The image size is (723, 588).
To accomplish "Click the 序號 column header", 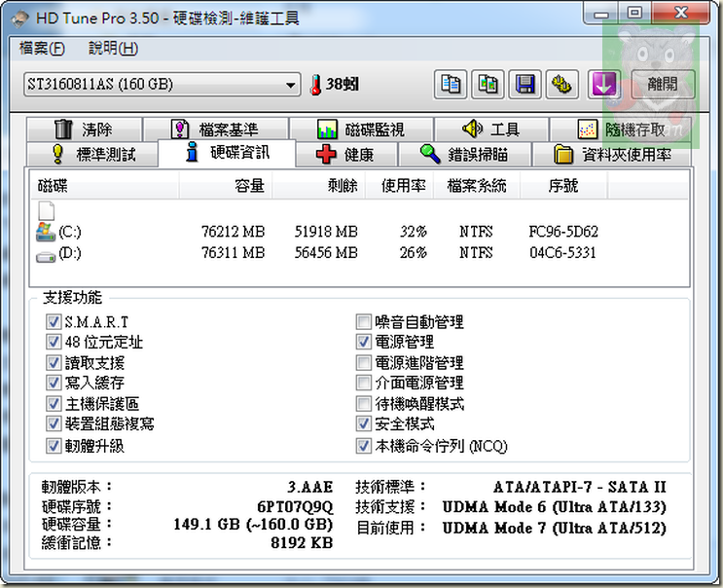I will [x=563, y=186].
